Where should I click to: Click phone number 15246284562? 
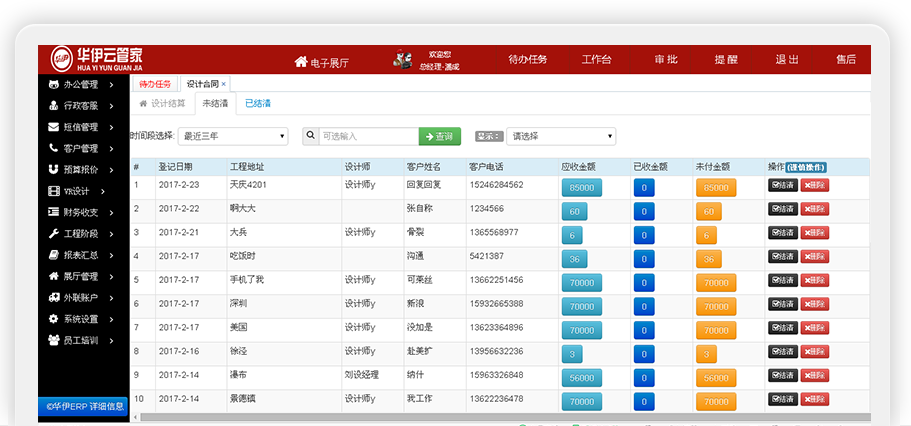[x=496, y=185]
